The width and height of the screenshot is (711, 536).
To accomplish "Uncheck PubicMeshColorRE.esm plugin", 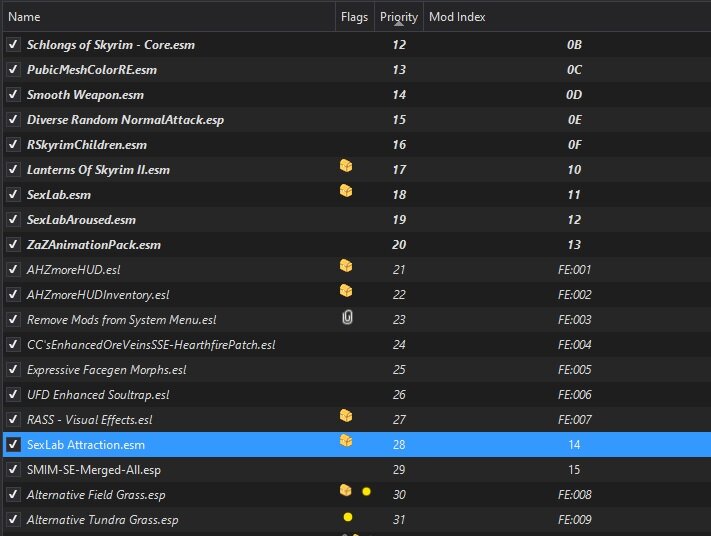I will tap(13, 69).
